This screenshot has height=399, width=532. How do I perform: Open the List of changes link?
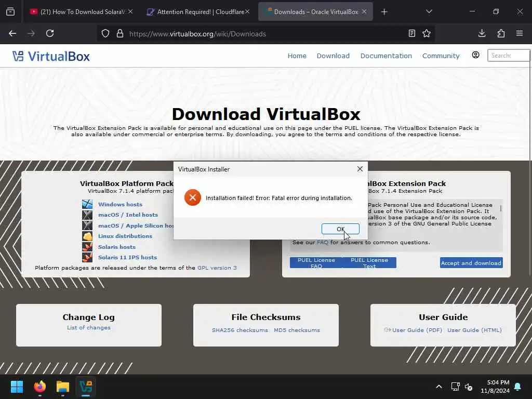coord(88,327)
